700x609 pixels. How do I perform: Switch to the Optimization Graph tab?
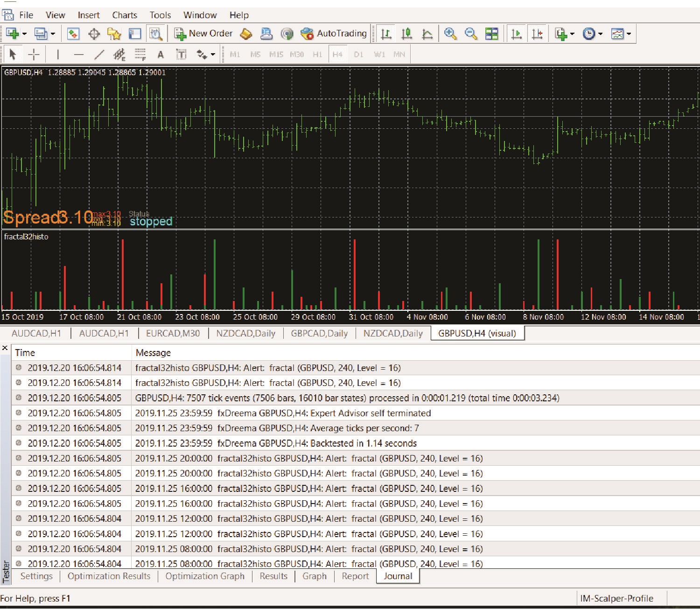205,576
